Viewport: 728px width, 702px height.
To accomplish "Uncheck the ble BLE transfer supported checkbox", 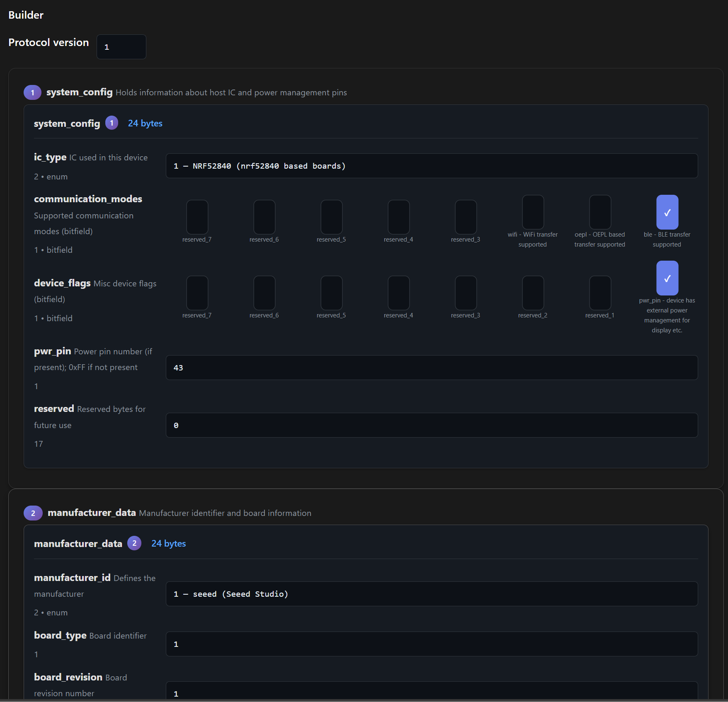I will [x=667, y=212].
